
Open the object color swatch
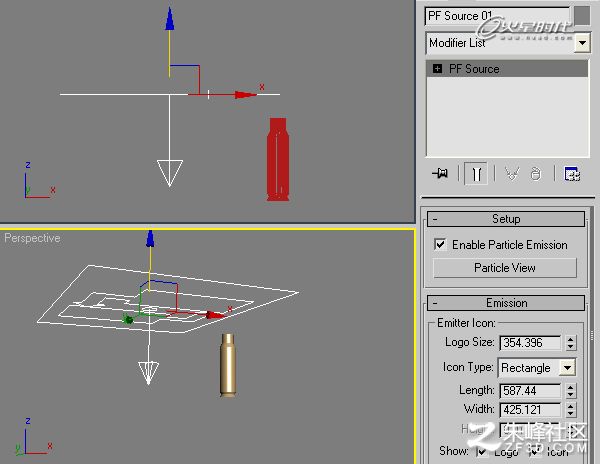582,15
